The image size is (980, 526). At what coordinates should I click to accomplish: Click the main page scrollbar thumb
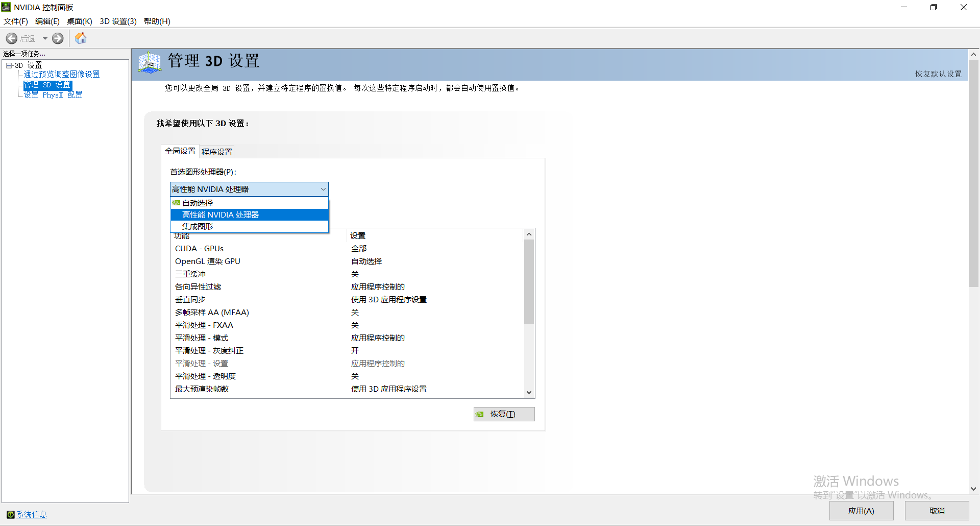tap(974, 174)
